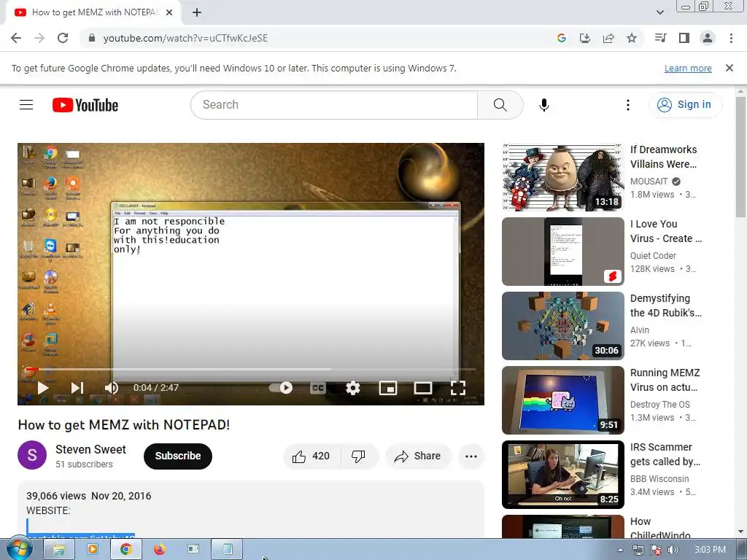
Task: Open Running MEMZ Virus video thumbnail
Action: coord(563,400)
